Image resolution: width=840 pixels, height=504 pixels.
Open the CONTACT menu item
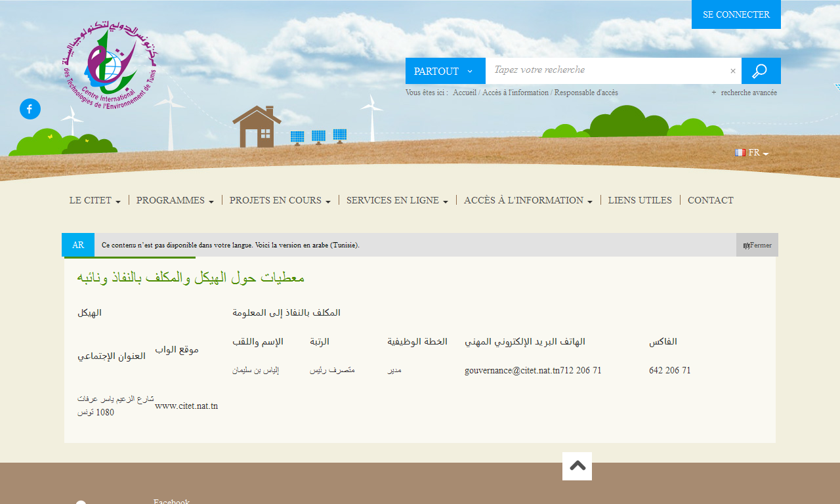pyautogui.click(x=711, y=200)
